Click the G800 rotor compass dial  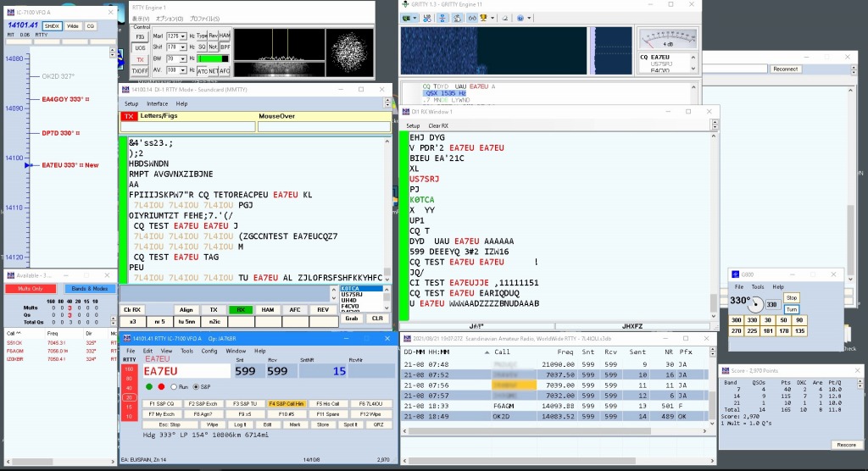coord(756,304)
